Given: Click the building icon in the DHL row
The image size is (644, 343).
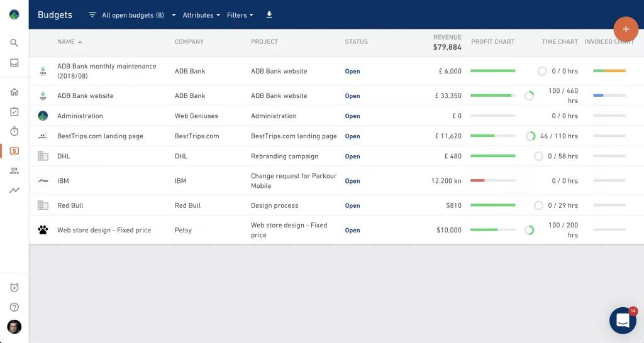Looking at the screenshot, I should pos(43,156).
